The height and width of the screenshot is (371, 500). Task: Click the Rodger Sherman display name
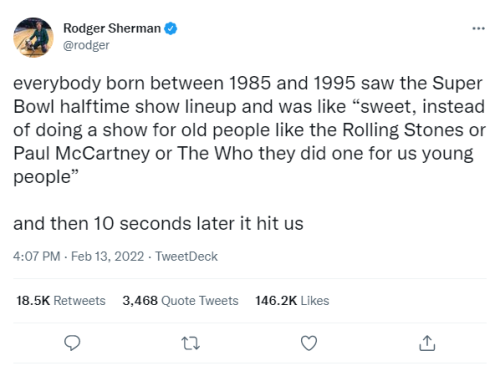(112, 28)
